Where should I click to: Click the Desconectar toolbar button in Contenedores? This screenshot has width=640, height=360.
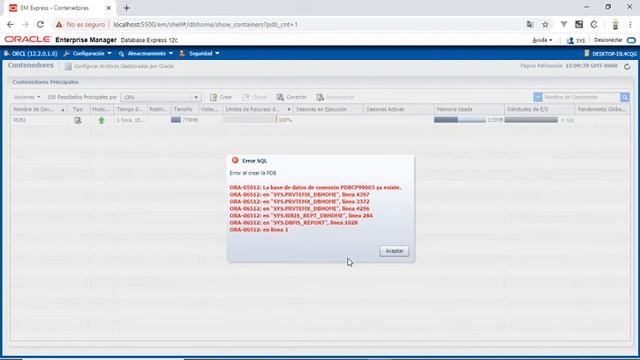coord(335,97)
